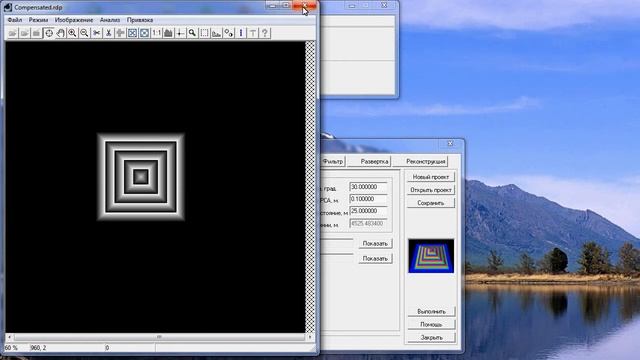Click the T-shaped toolbar icon
Image resolution: width=640 pixels, height=360 pixels.
coord(253,33)
